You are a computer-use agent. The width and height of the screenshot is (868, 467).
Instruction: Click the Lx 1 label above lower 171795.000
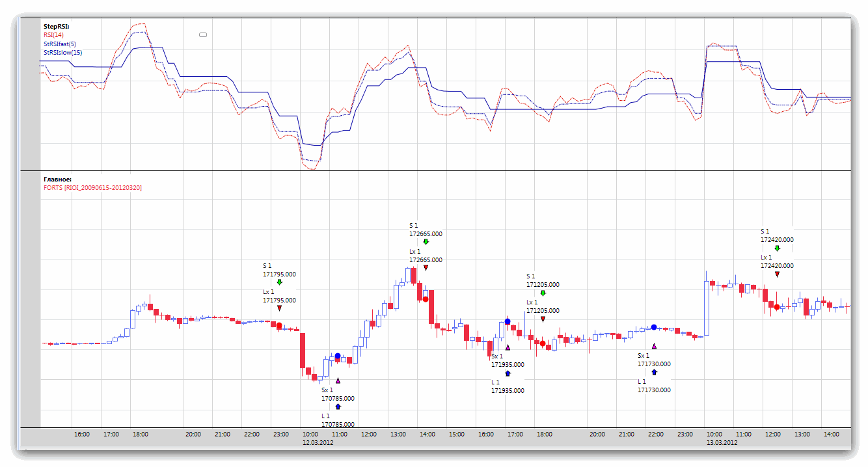pyautogui.click(x=269, y=292)
